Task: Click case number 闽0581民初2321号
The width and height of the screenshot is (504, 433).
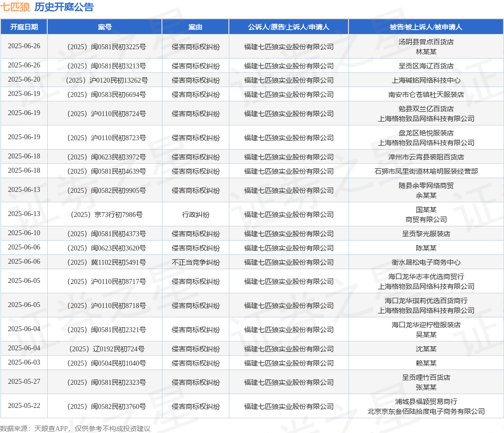Action: click(x=107, y=330)
